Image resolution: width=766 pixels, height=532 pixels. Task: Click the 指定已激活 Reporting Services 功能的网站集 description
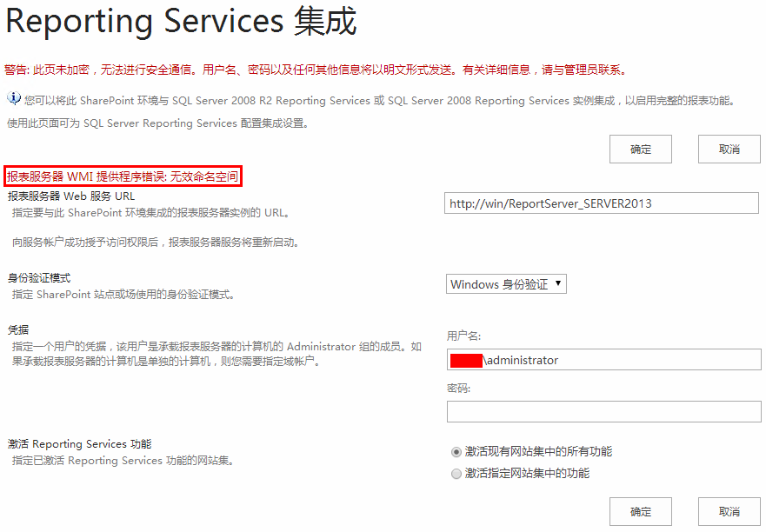(x=123, y=461)
